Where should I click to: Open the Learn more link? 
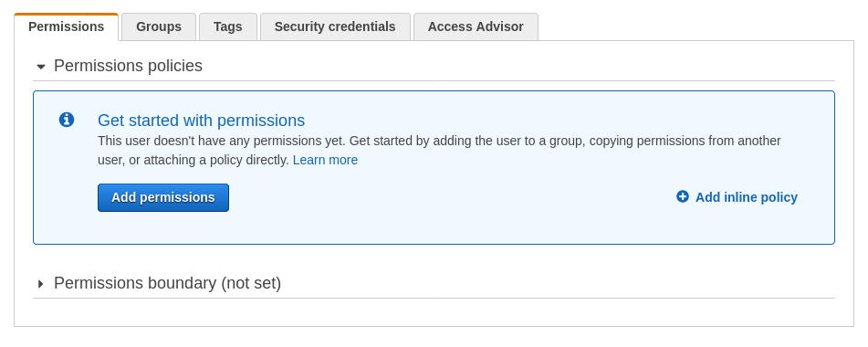(326, 160)
